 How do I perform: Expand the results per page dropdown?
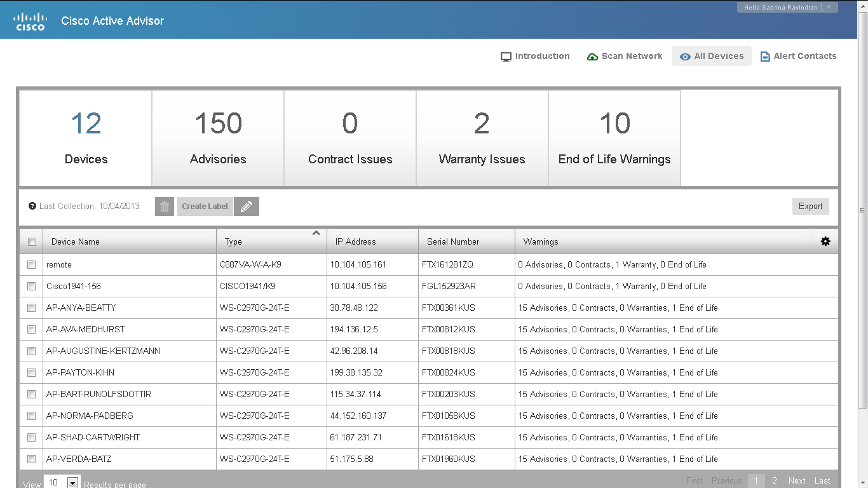tap(72, 482)
